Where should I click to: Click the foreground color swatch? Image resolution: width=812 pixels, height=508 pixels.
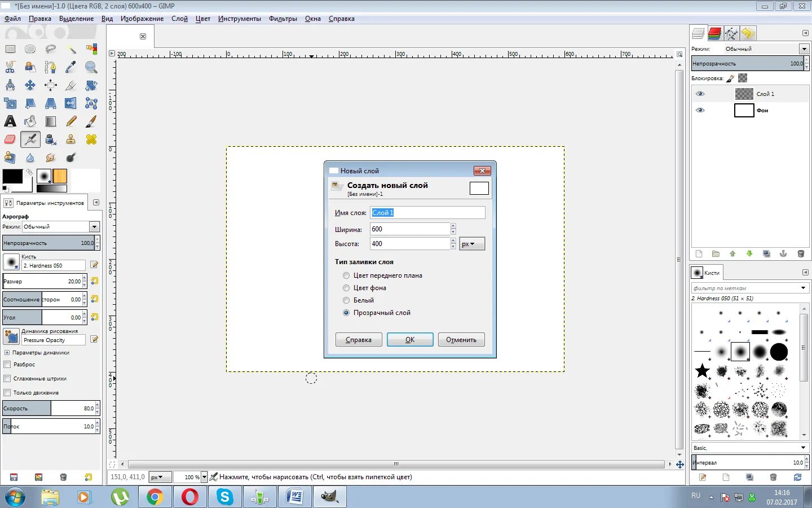[x=12, y=176]
